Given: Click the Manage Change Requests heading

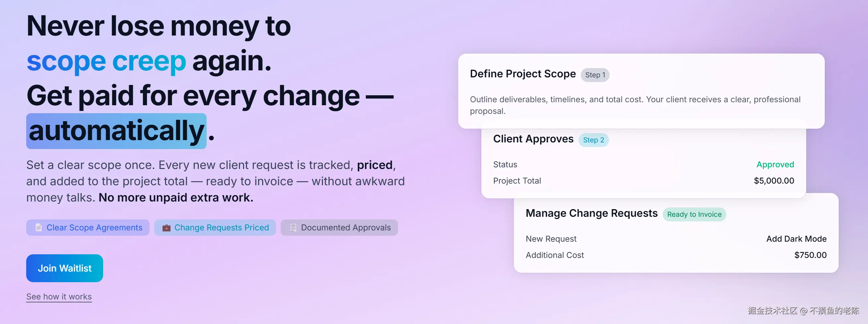Looking at the screenshot, I should tap(591, 213).
